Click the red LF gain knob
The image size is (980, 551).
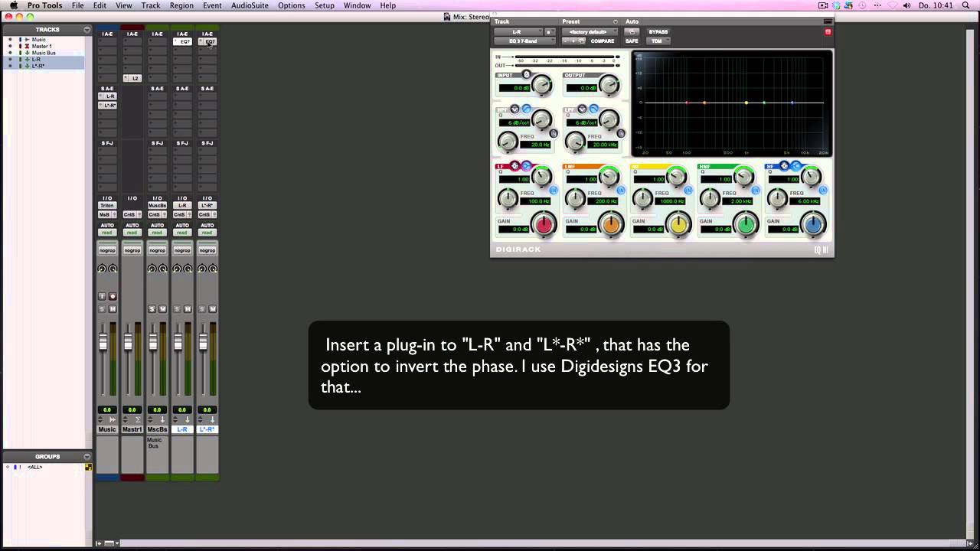point(544,225)
